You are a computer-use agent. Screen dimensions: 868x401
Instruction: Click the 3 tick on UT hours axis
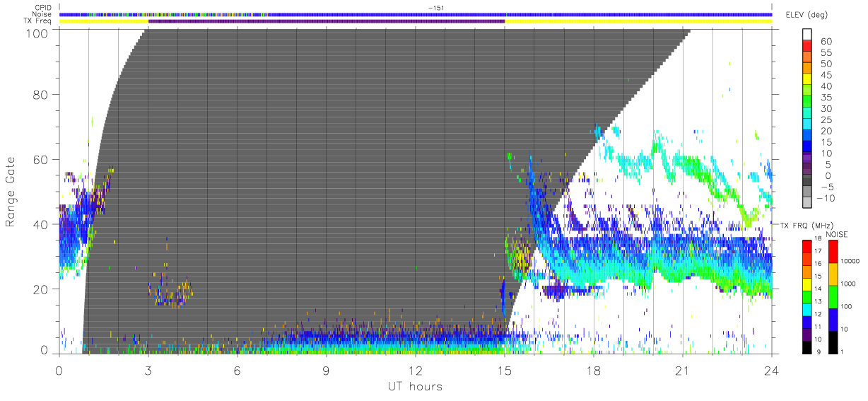pyautogui.click(x=148, y=371)
